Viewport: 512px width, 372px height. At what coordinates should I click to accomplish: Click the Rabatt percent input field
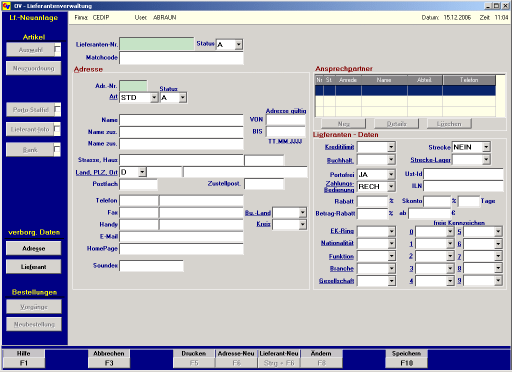[x=372, y=201]
